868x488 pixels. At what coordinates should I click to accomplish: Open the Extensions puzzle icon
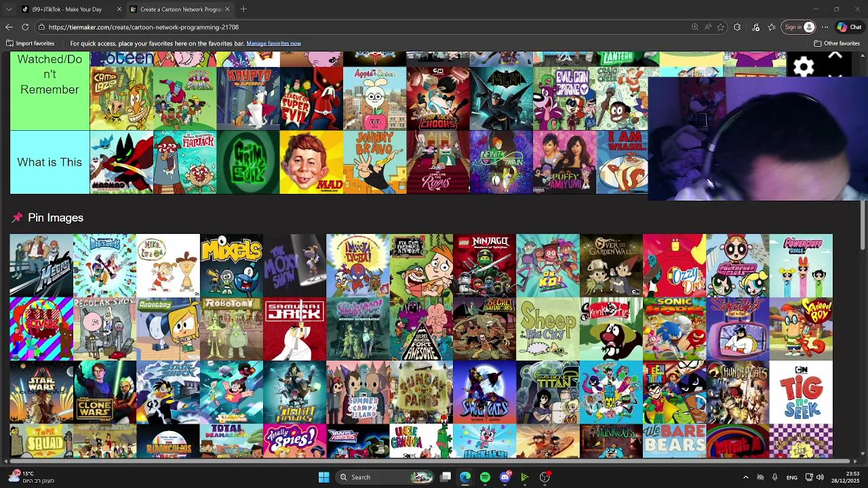pos(737,27)
